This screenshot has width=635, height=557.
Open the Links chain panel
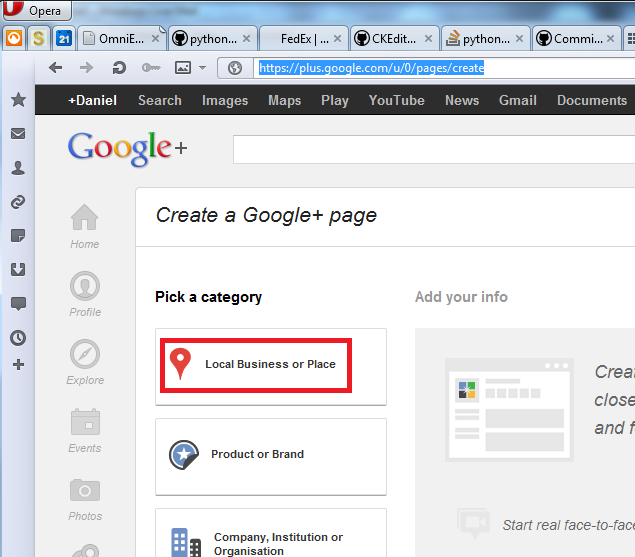tap(18, 202)
